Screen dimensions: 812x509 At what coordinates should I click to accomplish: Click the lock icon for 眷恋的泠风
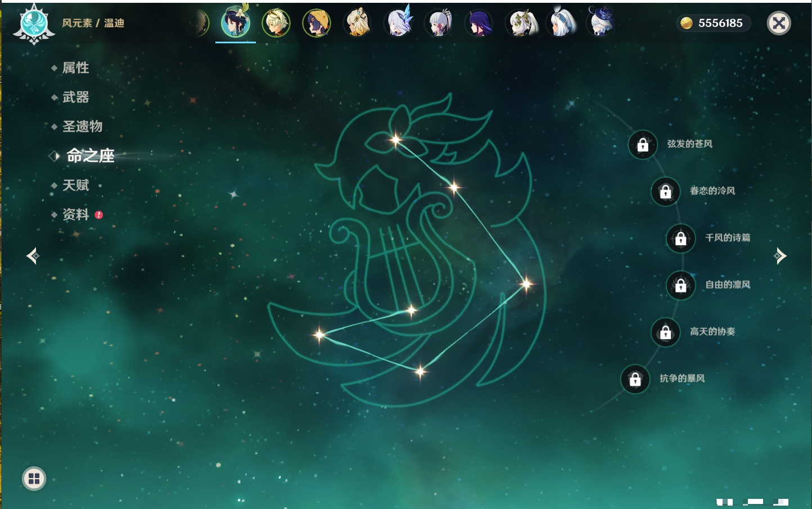[x=666, y=191]
